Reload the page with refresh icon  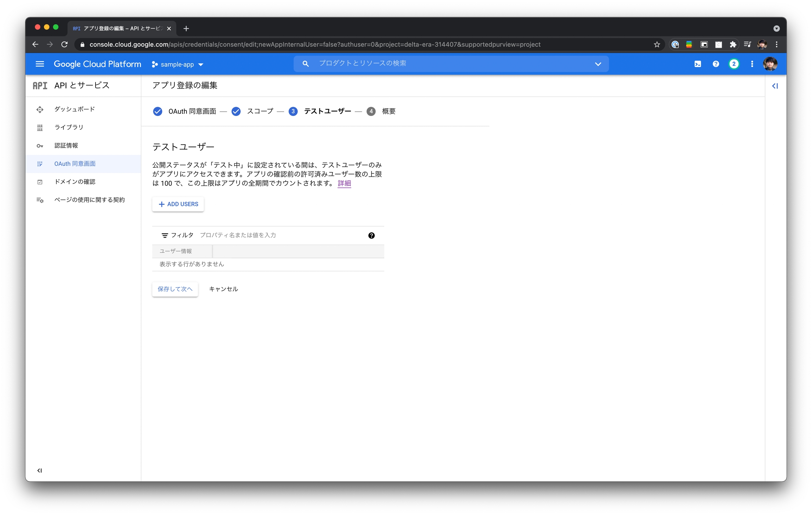(64, 44)
